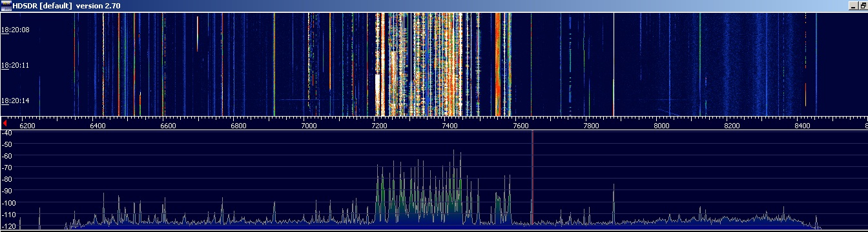The width and height of the screenshot is (868, 232).
Task: Select the 6400 frequency label
Action: [x=98, y=126]
